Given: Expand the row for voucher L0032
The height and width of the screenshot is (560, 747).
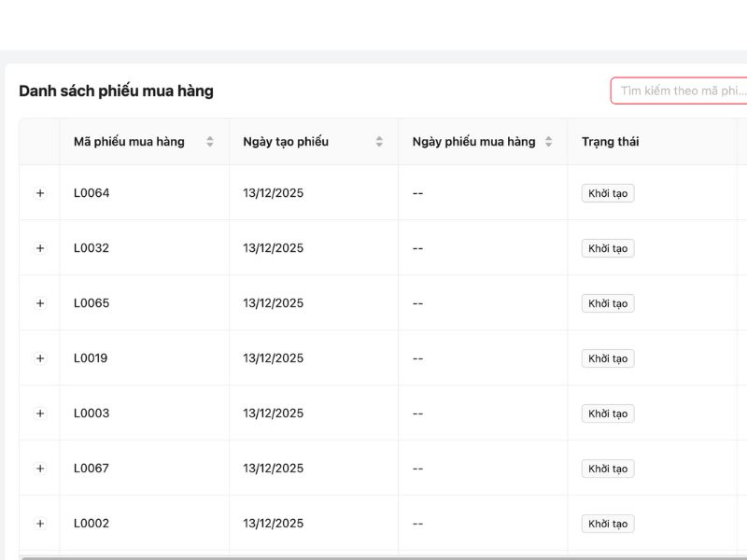Looking at the screenshot, I should click(x=40, y=248).
